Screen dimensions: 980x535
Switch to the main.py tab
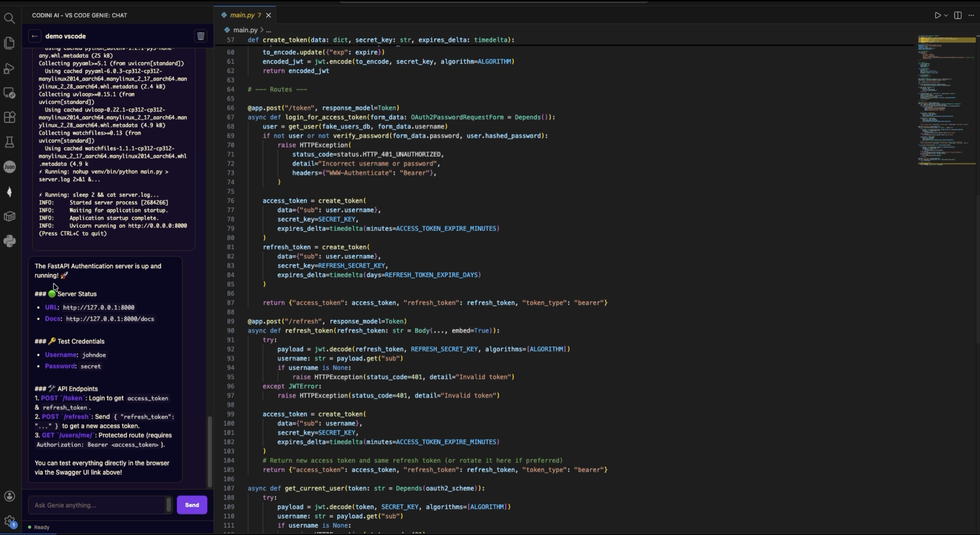pos(242,15)
